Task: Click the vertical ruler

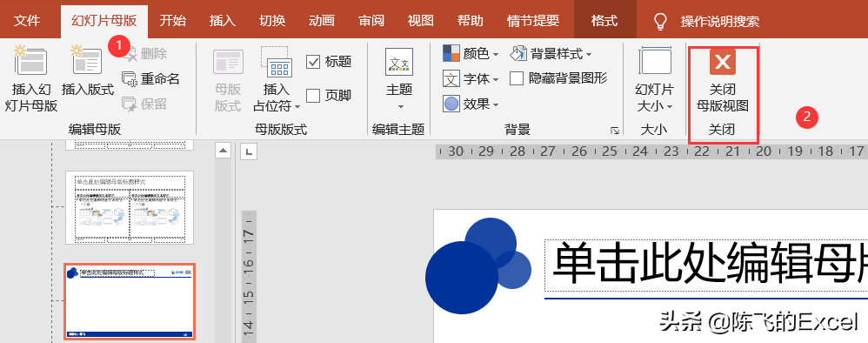Action: (249, 277)
